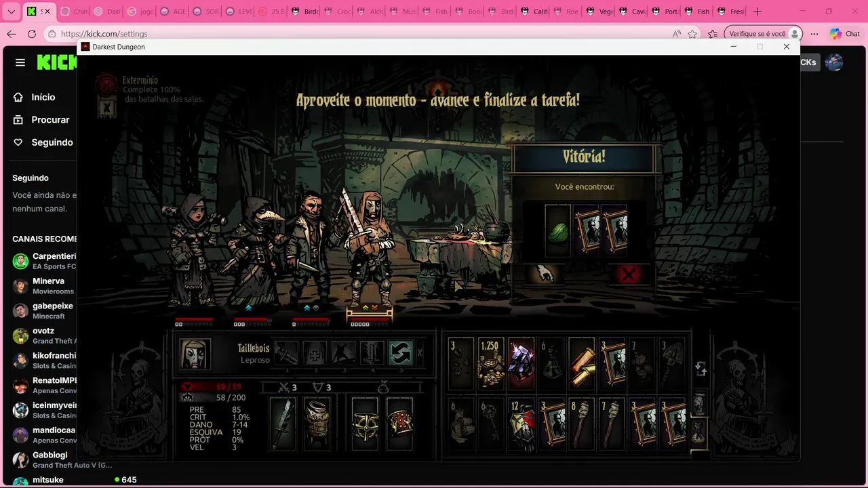This screenshot has height=488, width=868.
Task: Close the active Kick browser tab
Action: click(x=47, y=12)
